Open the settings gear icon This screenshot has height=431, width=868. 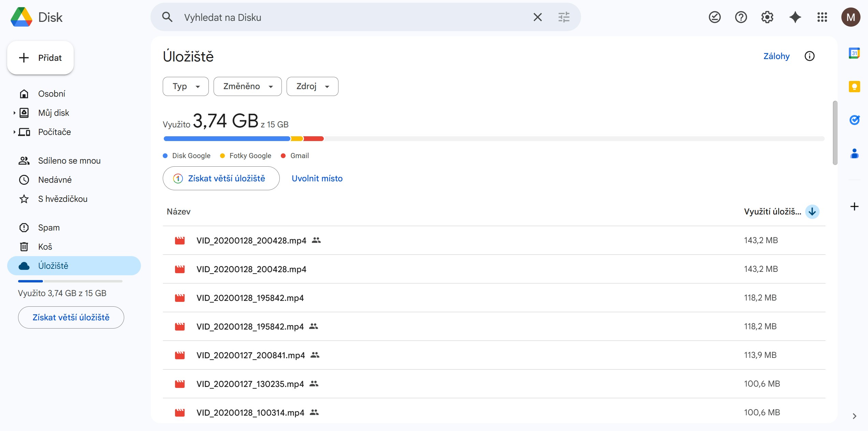[x=767, y=17]
